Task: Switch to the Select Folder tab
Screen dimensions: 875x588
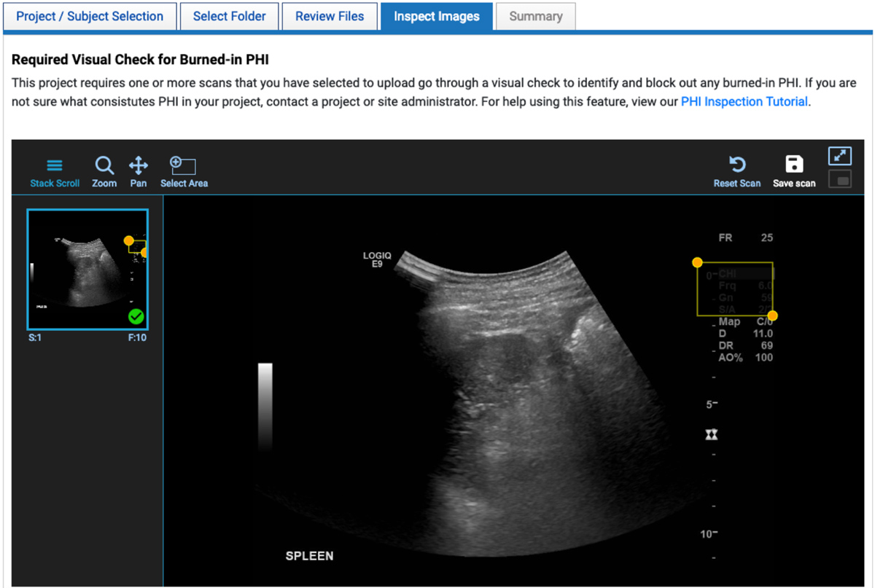Action: click(x=229, y=17)
